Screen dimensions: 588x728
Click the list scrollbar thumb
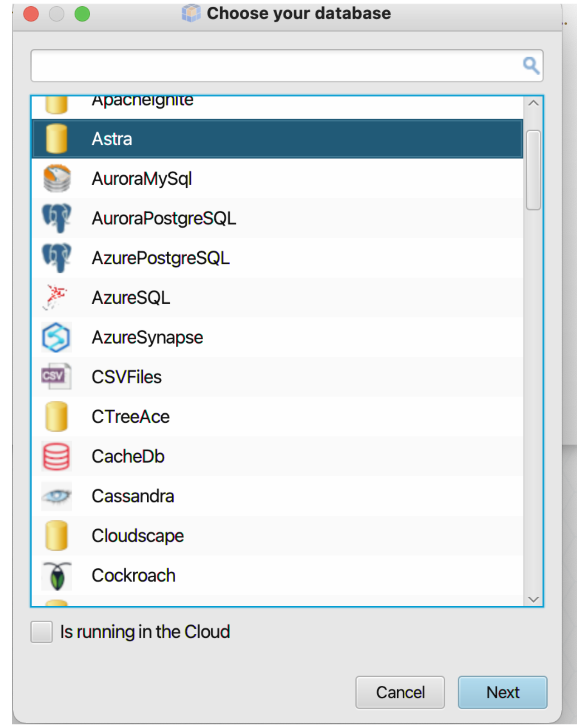[534, 170]
